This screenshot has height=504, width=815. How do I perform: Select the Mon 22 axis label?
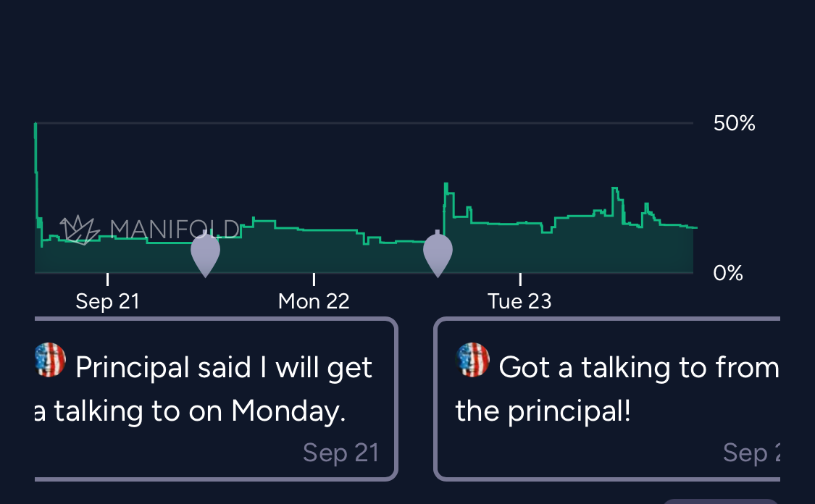[x=314, y=301]
